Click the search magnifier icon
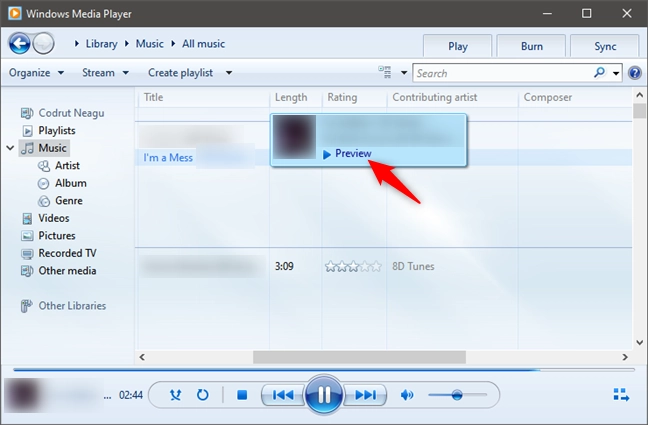Screen dimensions: 648x425 point(599,73)
